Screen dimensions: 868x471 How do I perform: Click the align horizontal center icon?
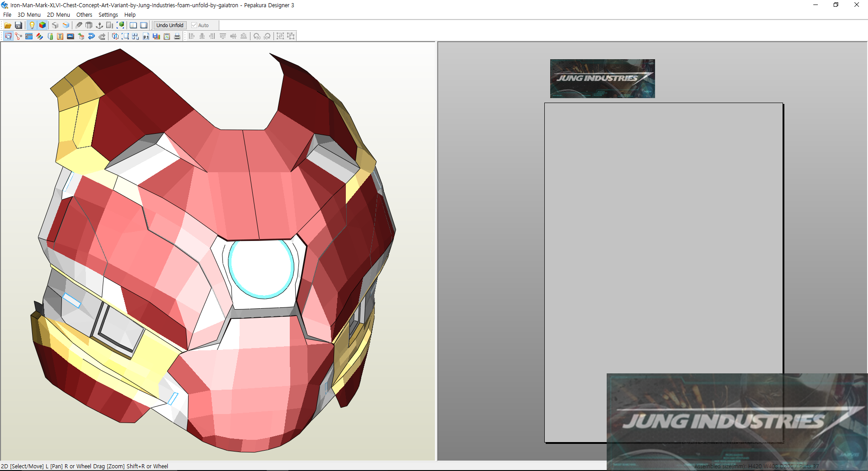202,36
